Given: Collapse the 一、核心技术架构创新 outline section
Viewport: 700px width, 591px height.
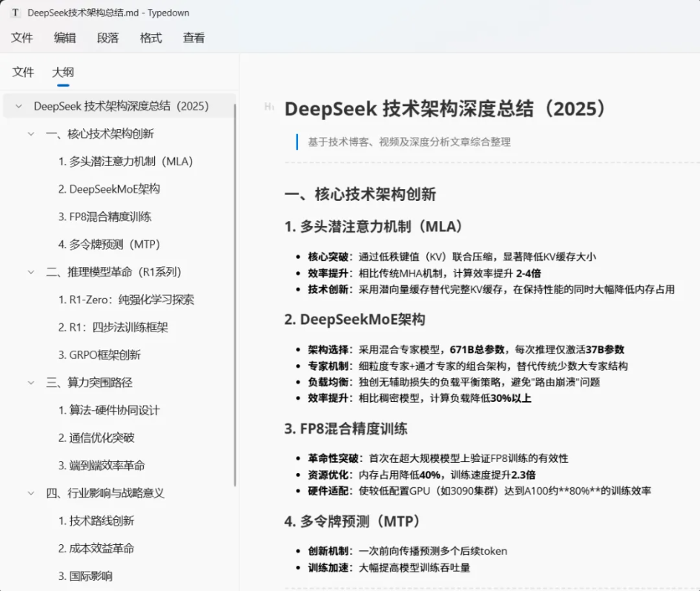Looking at the screenshot, I should 31,134.
